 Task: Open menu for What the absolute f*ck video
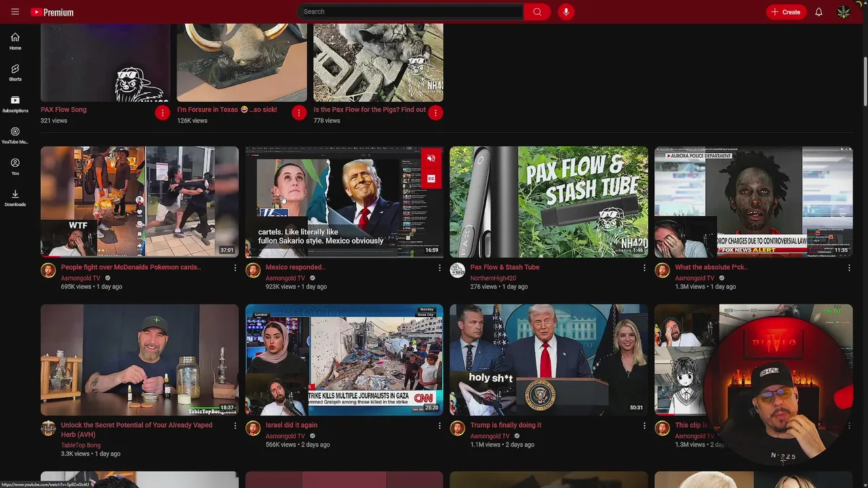pos(848,268)
